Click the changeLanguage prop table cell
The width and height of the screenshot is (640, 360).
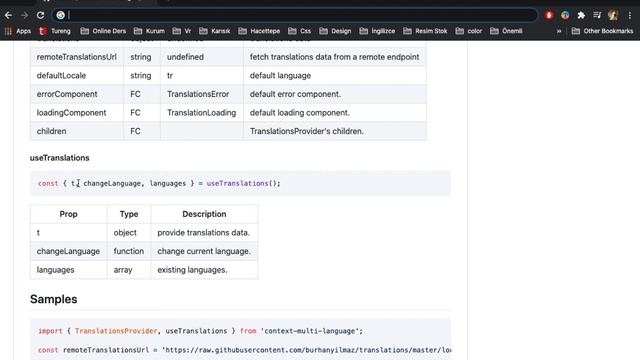tap(68, 251)
